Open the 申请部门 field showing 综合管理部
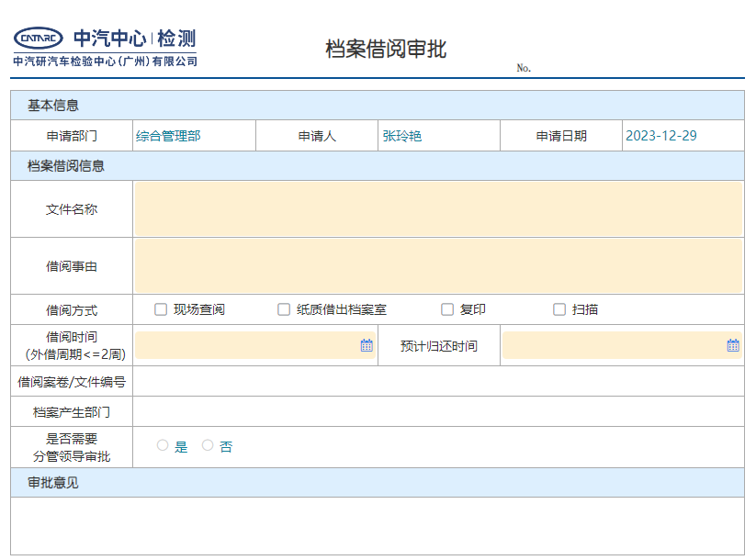The height and width of the screenshot is (560, 756). point(193,135)
